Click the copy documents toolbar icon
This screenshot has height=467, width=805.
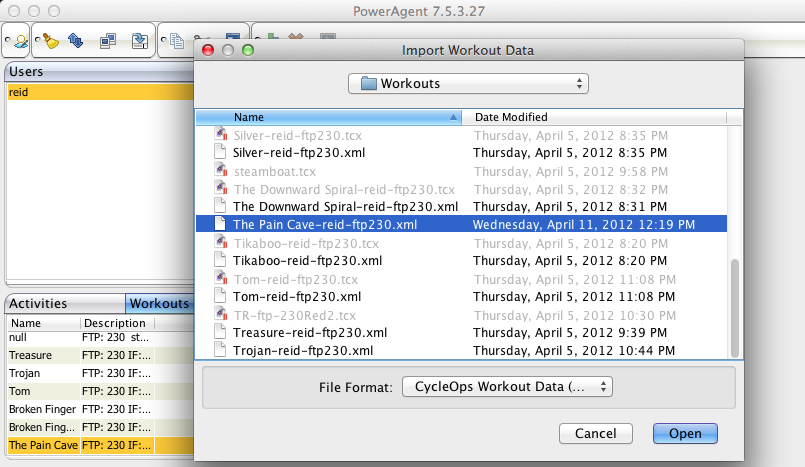pyautogui.click(x=177, y=41)
